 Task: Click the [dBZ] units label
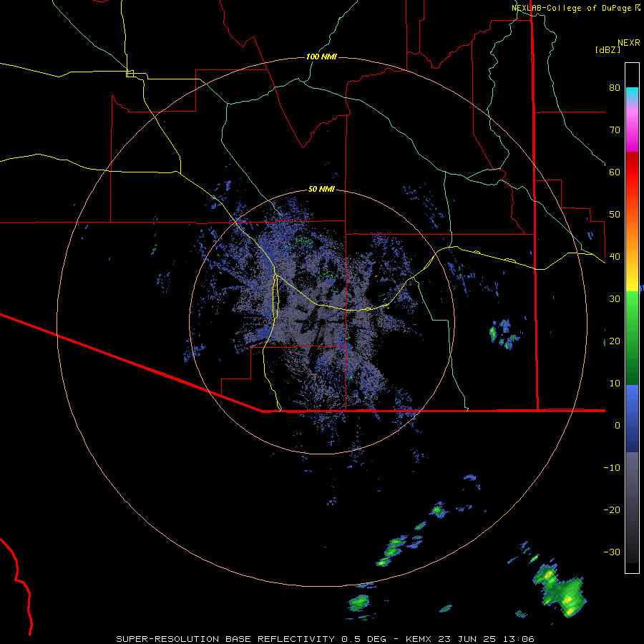(x=608, y=49)
